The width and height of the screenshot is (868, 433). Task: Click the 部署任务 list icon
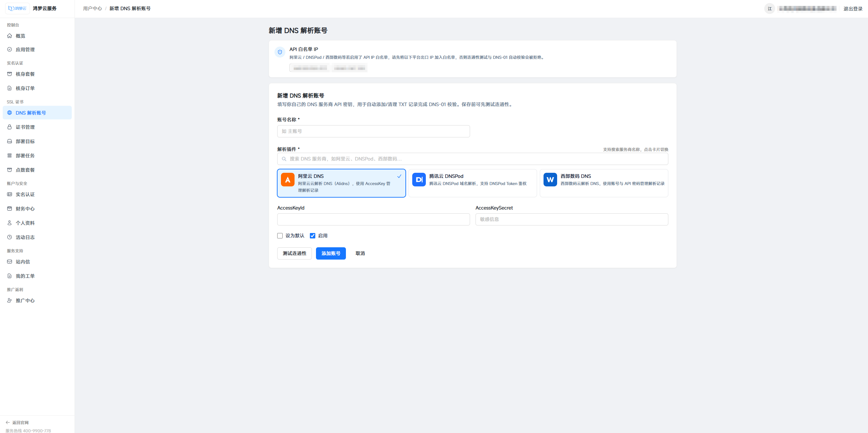coord(10,155)
